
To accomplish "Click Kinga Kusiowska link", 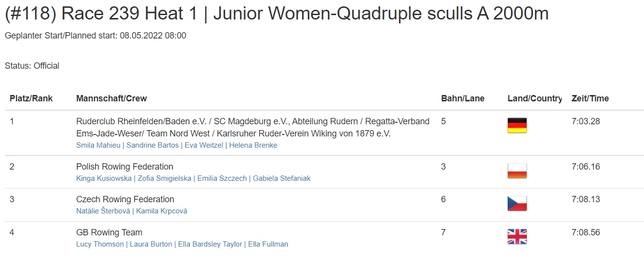I will (104, 178).
